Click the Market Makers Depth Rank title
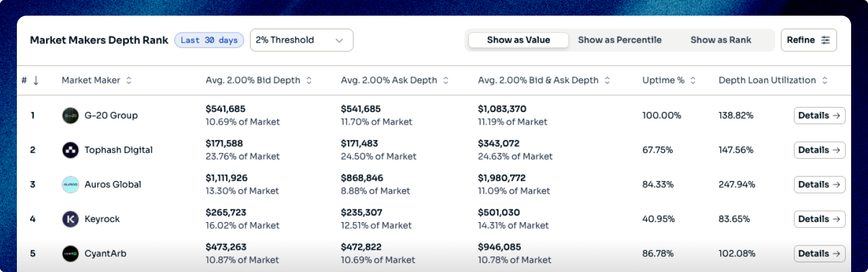The image size is (868, 272). click(x=99, y=40)
